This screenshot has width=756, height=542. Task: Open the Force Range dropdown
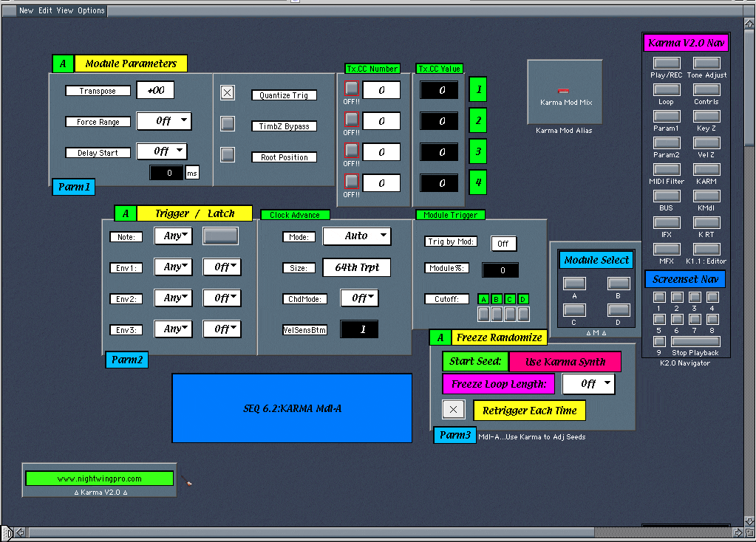(163, 121)
